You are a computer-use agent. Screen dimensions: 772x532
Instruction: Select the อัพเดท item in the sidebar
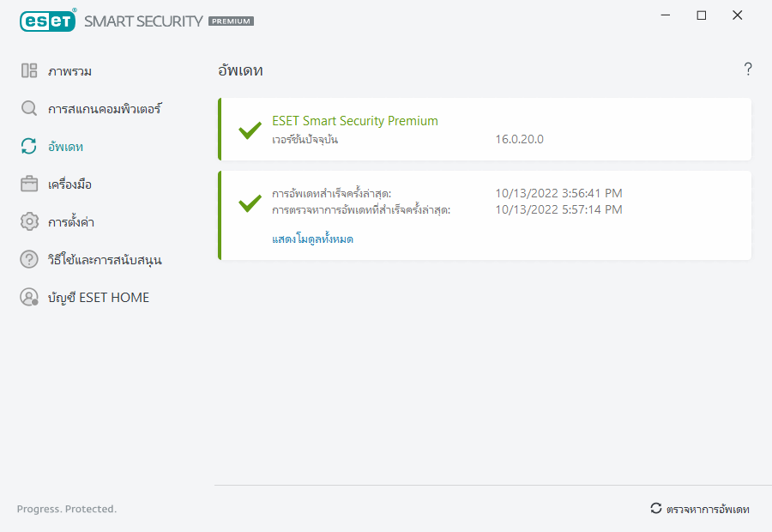(x=65, y=147)
